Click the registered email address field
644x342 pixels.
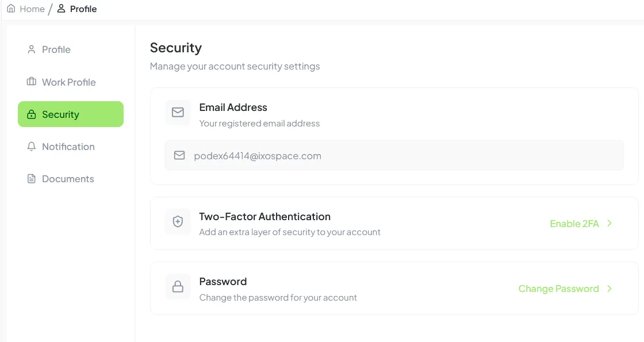394,155
